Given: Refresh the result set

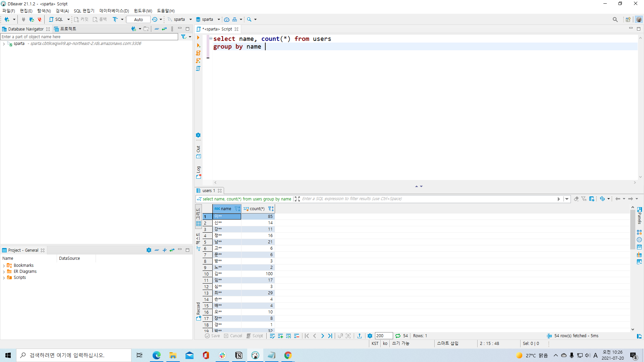Looking at the screenshot, I should coord(398,336).
